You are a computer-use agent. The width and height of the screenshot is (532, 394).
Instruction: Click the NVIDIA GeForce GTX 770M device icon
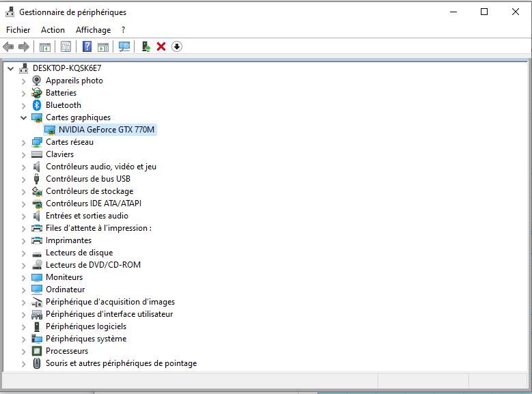(50, 130)
